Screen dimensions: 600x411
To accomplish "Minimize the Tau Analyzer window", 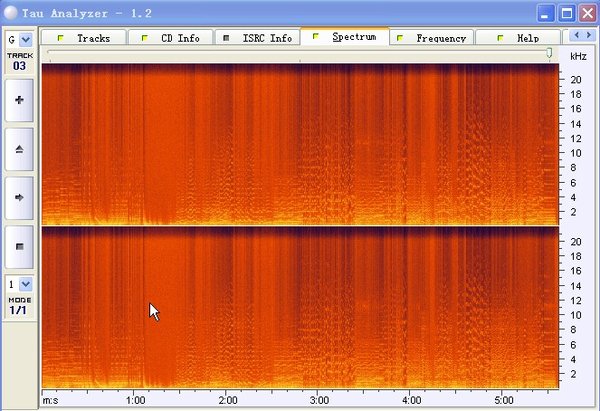I will click(x=546, y=13).
